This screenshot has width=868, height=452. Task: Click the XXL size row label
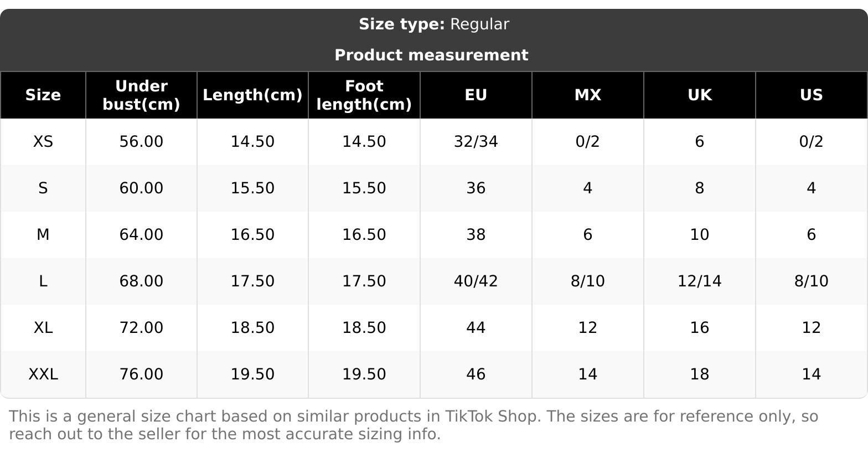click(43, 374)
